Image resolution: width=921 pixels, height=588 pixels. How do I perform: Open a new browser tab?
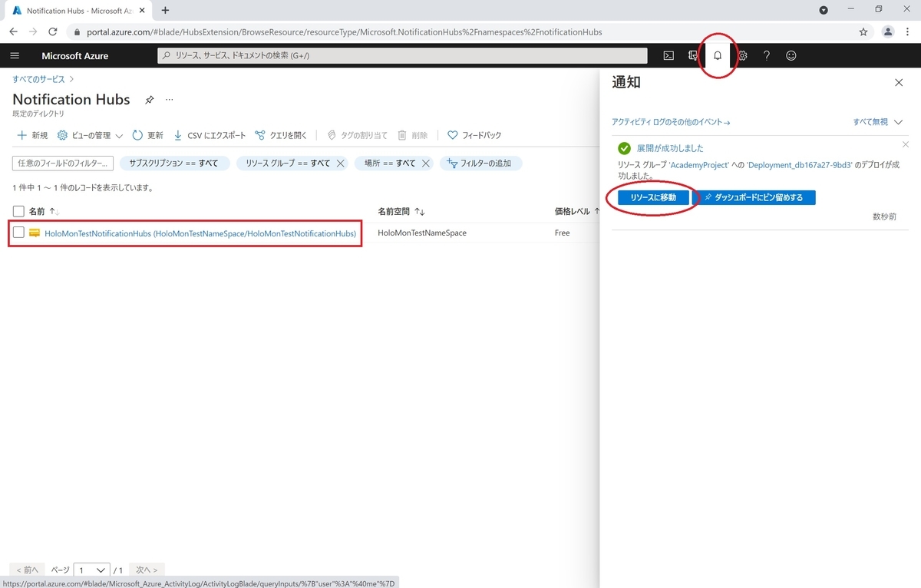click(x=165, y=10)
